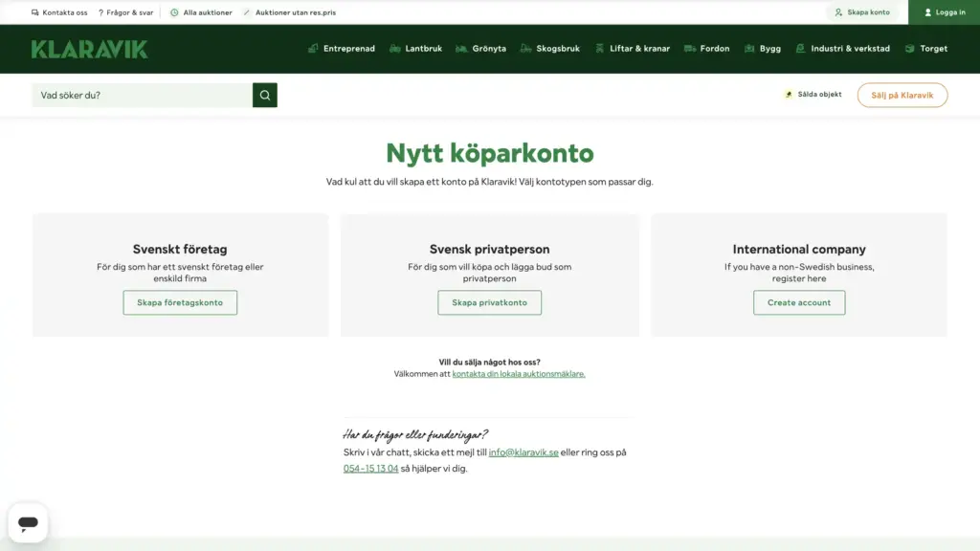
Task: Open the chat bubble widget
Action: (x=28, y=522)
